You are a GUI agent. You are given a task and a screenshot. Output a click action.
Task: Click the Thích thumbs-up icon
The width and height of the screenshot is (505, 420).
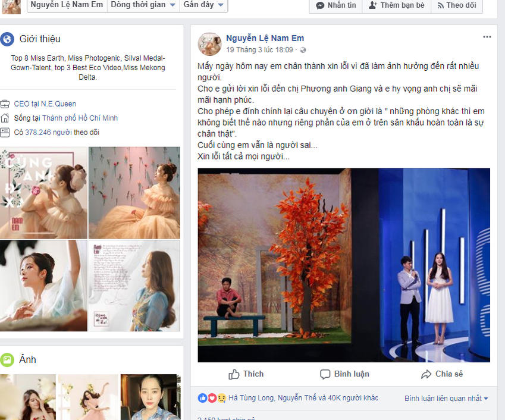tap(234, 374)
